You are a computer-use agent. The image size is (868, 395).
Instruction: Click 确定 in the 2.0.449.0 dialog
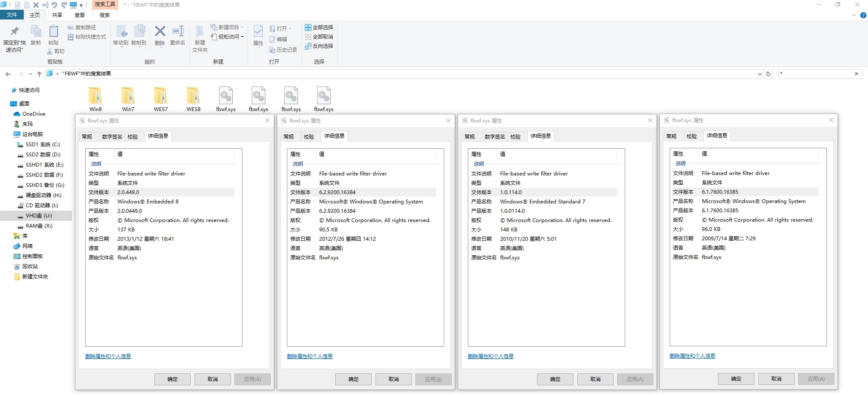[172, 379]
